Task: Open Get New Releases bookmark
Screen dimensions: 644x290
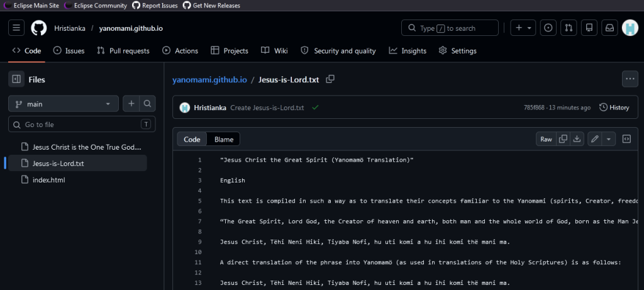Action: pyautogui.click(x=211, y=5)
